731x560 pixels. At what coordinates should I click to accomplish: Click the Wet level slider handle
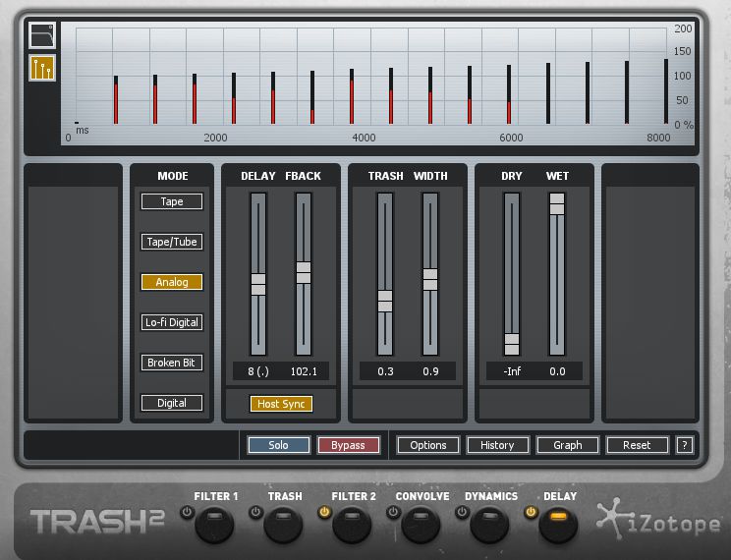pyautogui.click(x=557, y=204)
